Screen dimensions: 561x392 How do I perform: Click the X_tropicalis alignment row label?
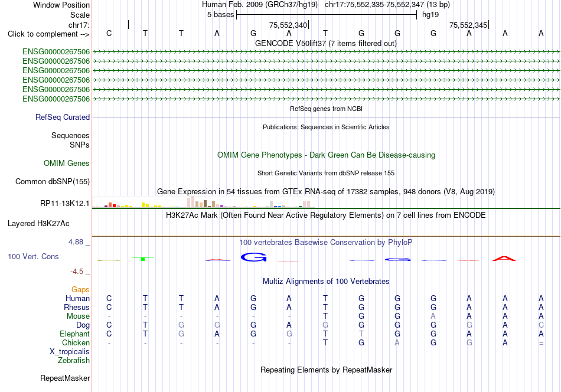70,352
